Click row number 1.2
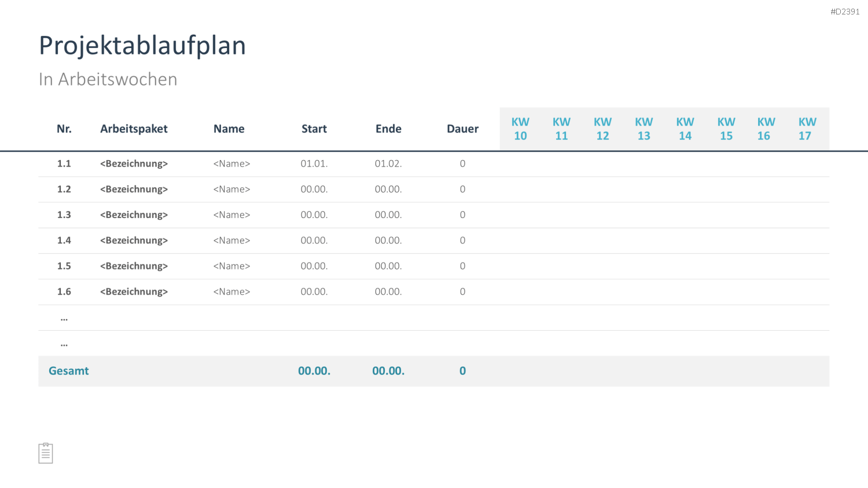 click(x=64, y=189)
